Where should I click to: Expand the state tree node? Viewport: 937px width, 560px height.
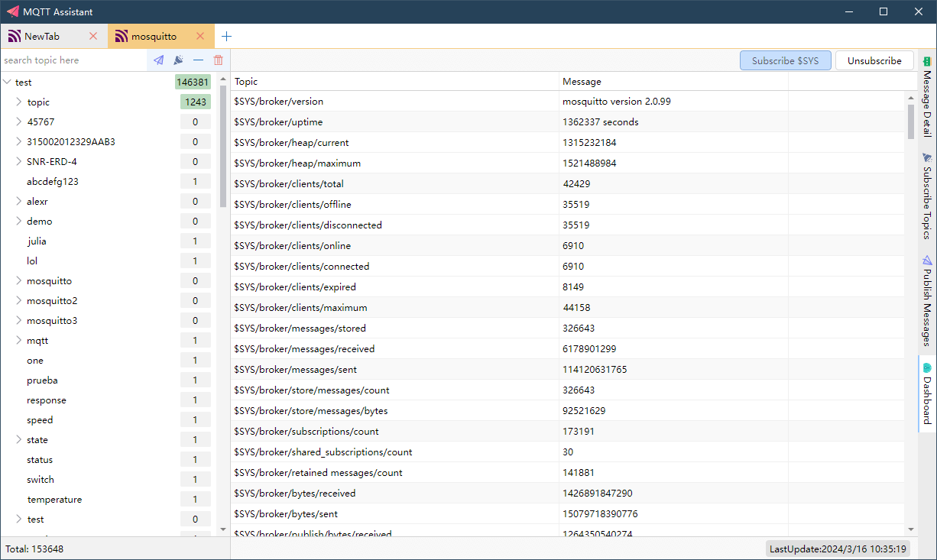coord(19,439)
